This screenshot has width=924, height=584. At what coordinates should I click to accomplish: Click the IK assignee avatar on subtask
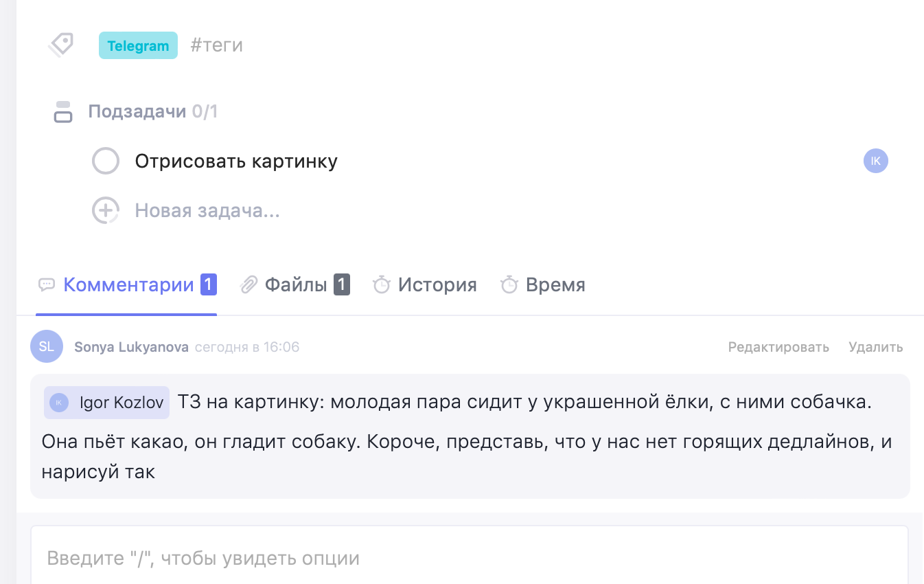[875, 161]
